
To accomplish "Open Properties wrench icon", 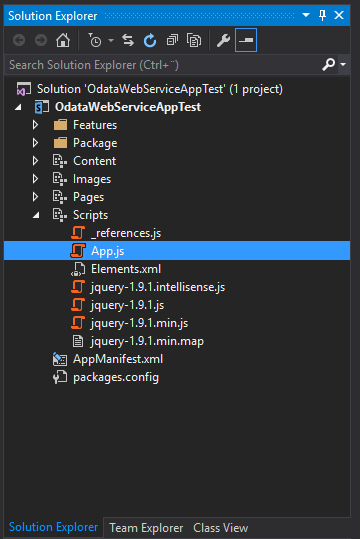I will click(x=223, y=41).
